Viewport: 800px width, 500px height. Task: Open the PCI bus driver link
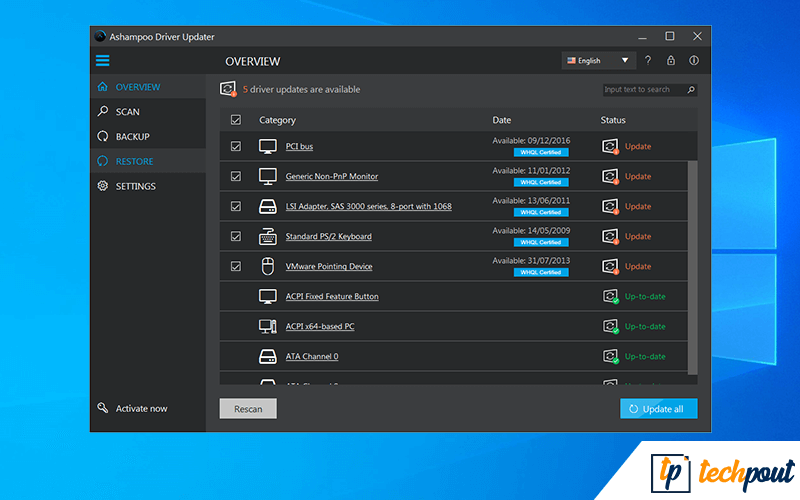(299, 146)
